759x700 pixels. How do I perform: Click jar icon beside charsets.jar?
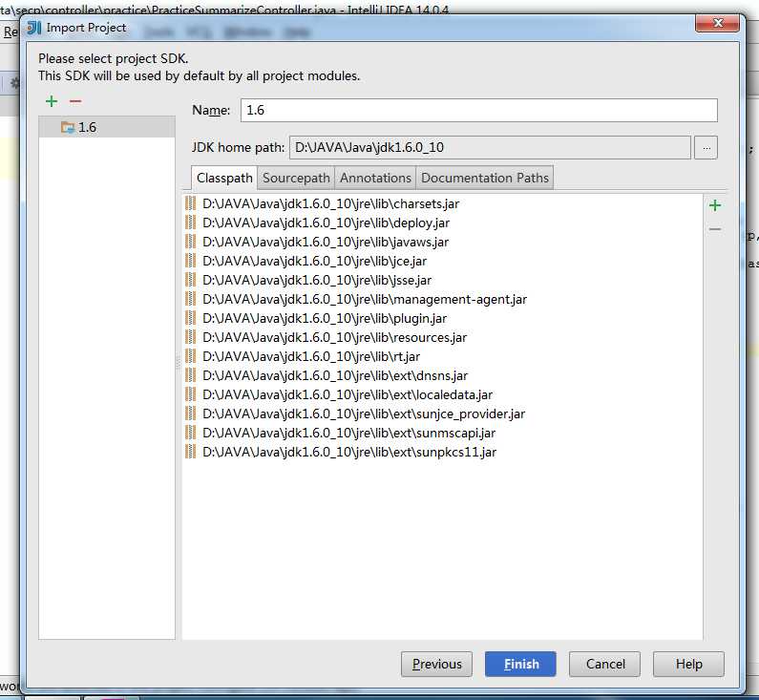191,203
